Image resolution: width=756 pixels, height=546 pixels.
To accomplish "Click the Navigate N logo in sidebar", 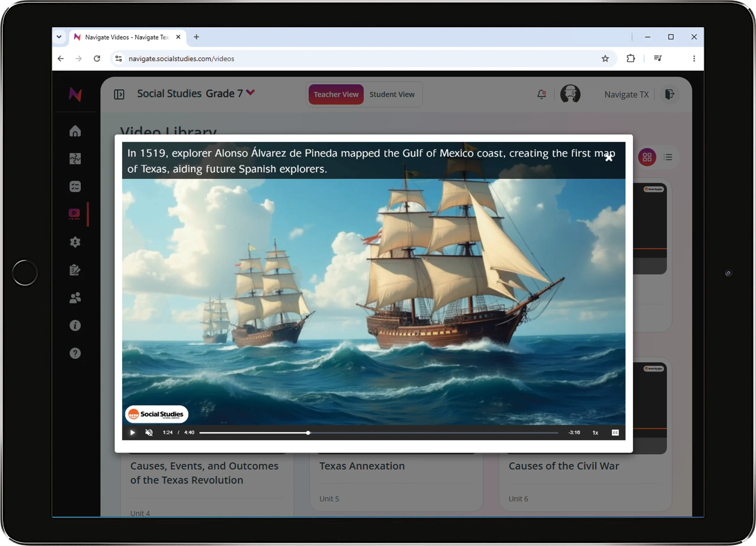I will tap(75, 94).
